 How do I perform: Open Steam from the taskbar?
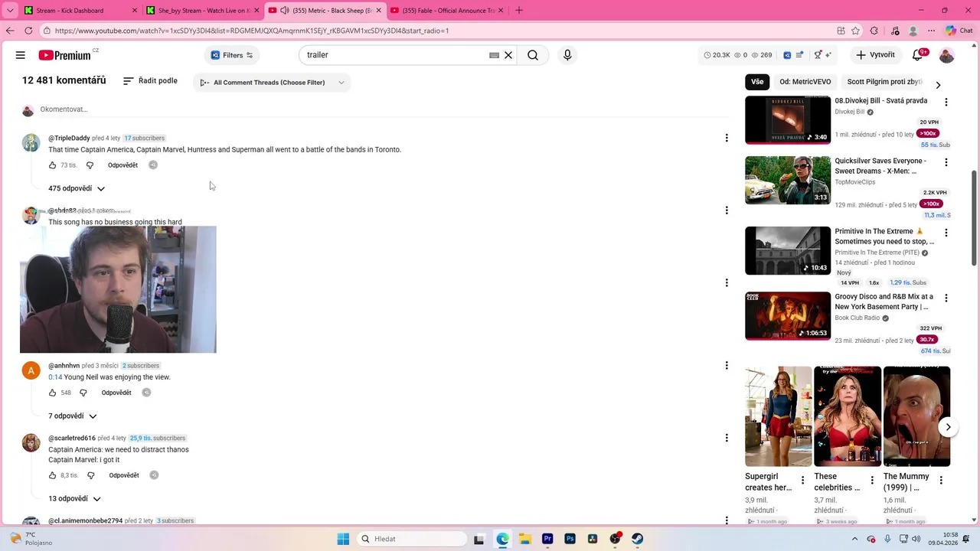(637, 539)
